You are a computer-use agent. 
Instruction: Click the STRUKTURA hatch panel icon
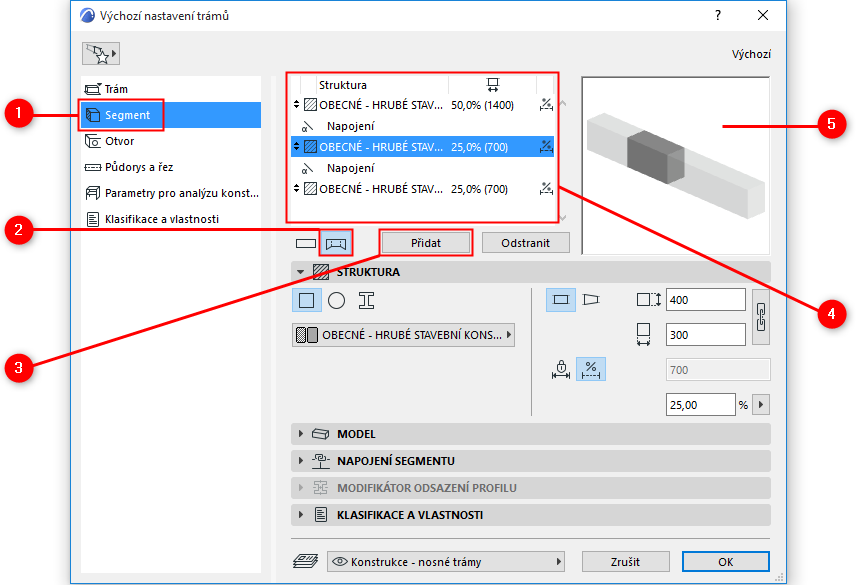(321, 272)
